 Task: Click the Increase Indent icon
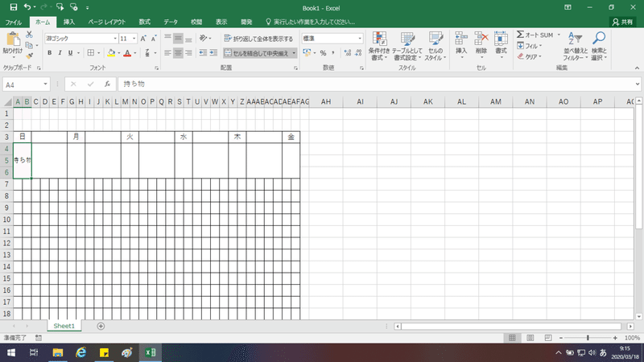[213, 53]
